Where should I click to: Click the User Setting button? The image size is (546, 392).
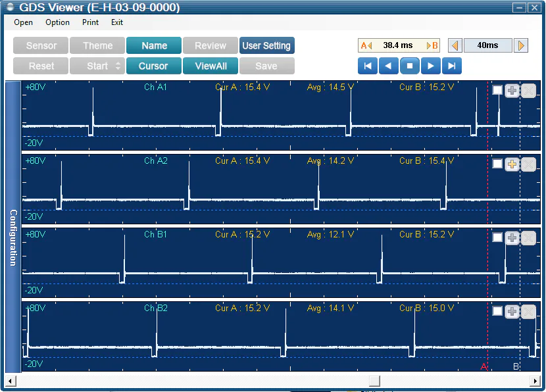point(266,45)
